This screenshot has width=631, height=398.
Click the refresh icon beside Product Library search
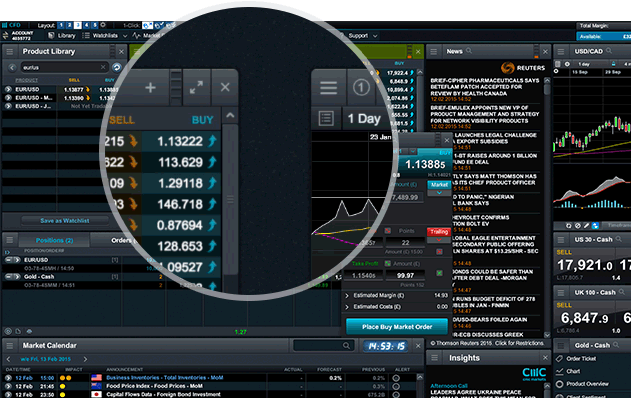pos(117,67)
